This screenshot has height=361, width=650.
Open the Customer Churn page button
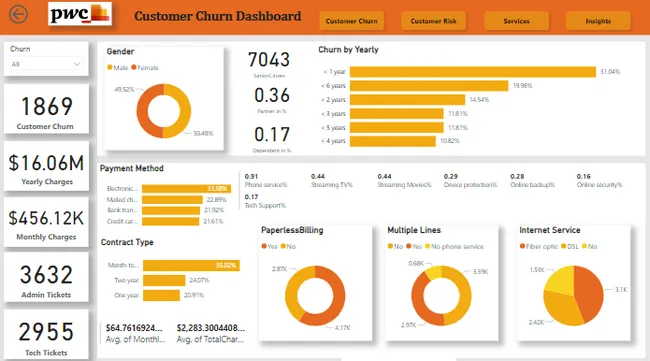pos(352,21)
